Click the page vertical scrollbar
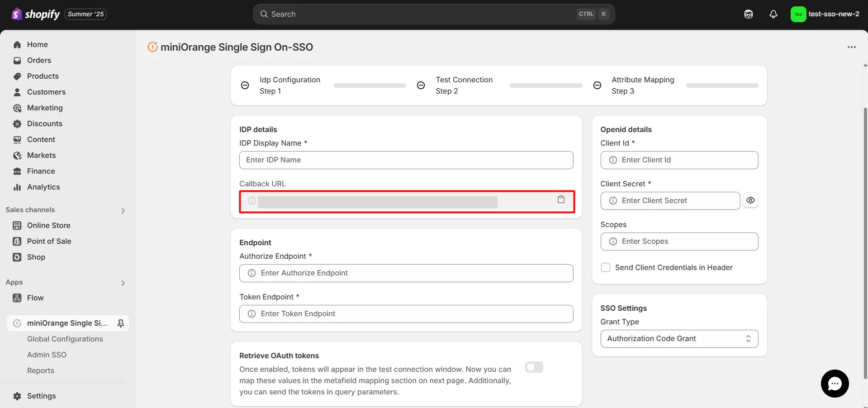 [865, 243]
